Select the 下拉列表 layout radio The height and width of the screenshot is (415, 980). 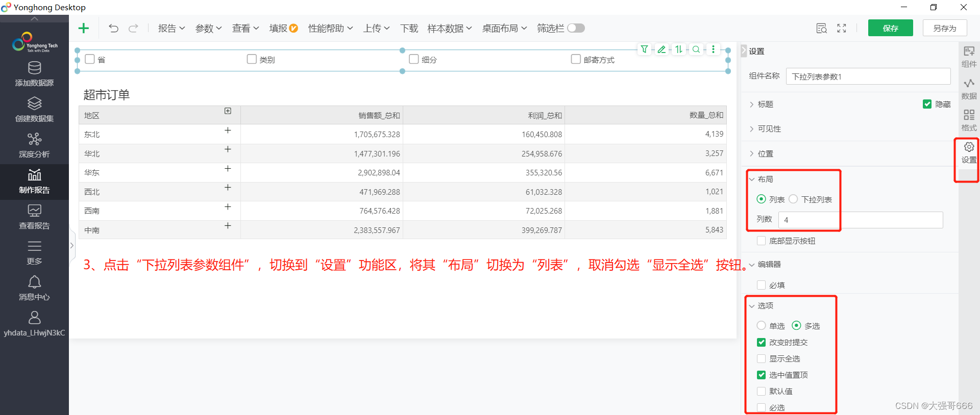793,199
